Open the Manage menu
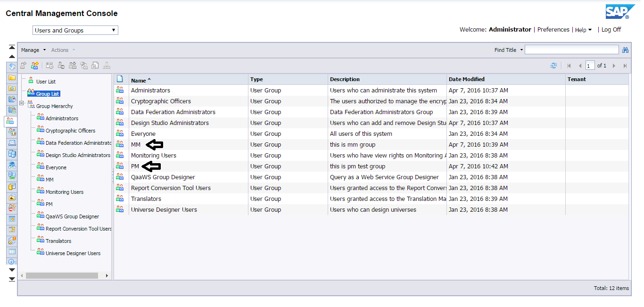Image resolution: width=644 pixels, height=307 pixels. pyautogui.click(x=33, y=50)
